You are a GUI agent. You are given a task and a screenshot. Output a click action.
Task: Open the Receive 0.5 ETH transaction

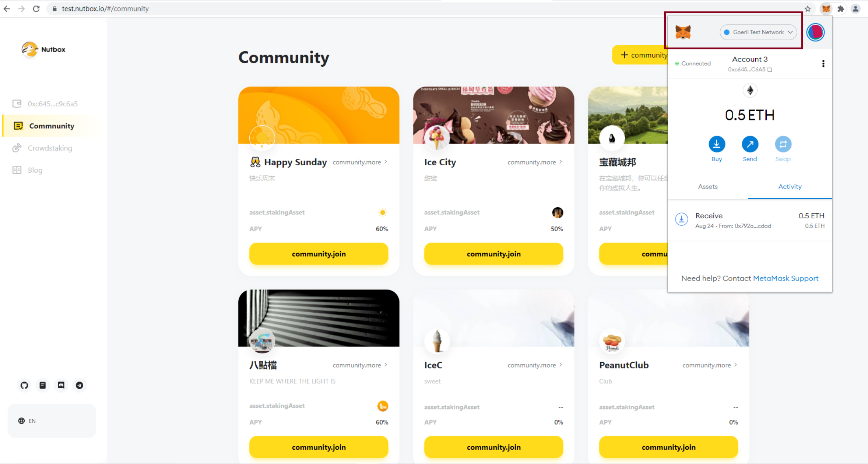(x=750, y=220)
